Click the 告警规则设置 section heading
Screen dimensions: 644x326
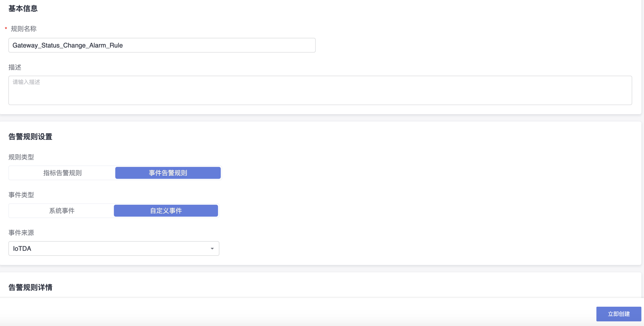point(30,137)
